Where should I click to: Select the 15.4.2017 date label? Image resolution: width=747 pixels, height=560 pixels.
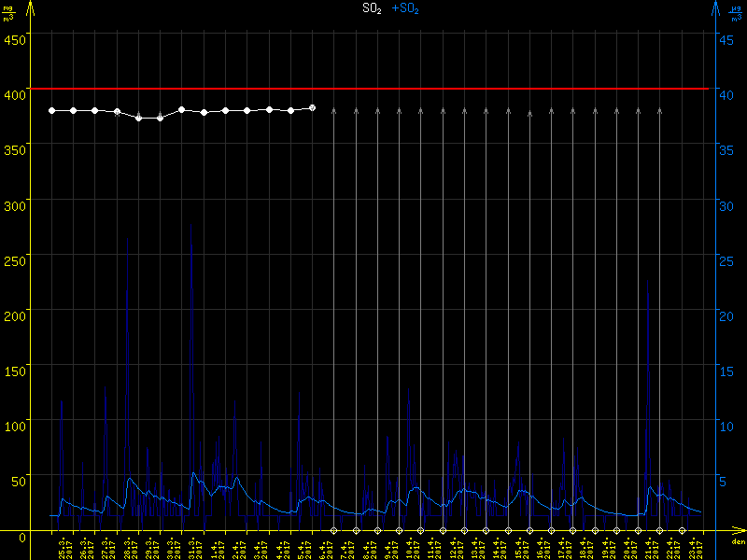click(517, 547)
